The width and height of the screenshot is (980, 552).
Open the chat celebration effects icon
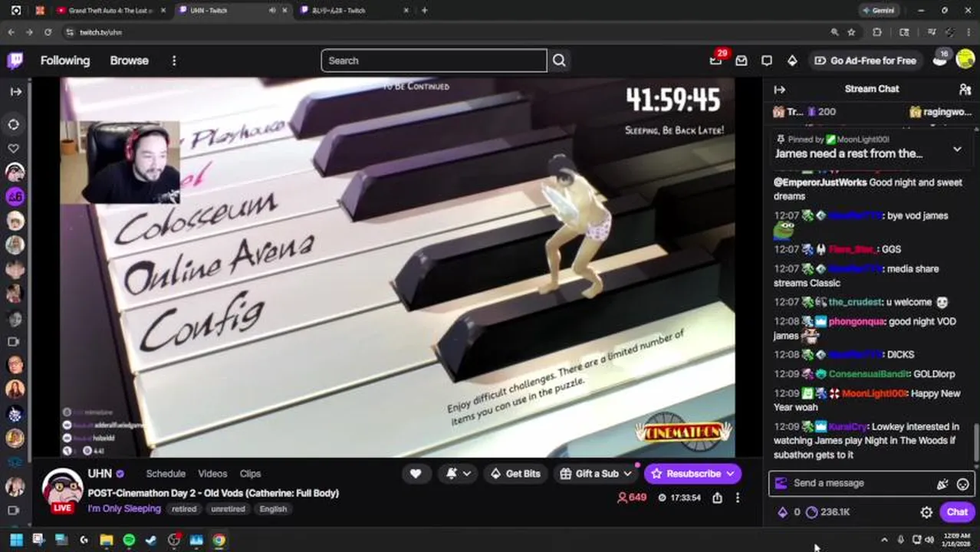pyautogui.click(x=942, y=484)
